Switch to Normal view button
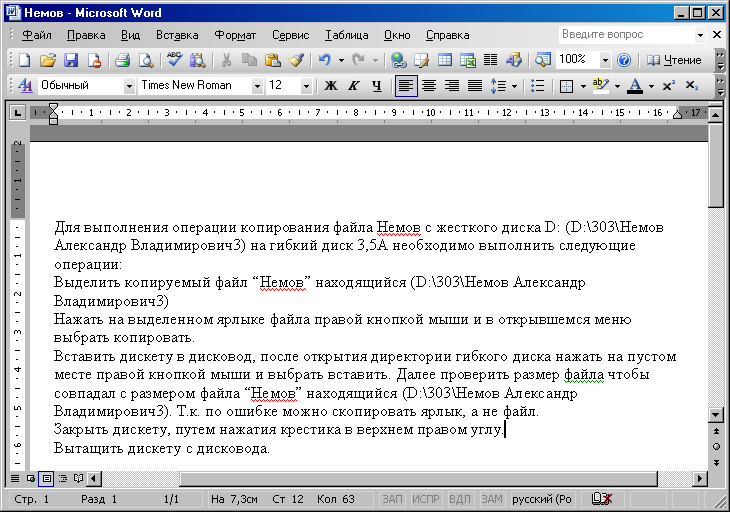This screenshot has height=512, width=730. (15, 478)
